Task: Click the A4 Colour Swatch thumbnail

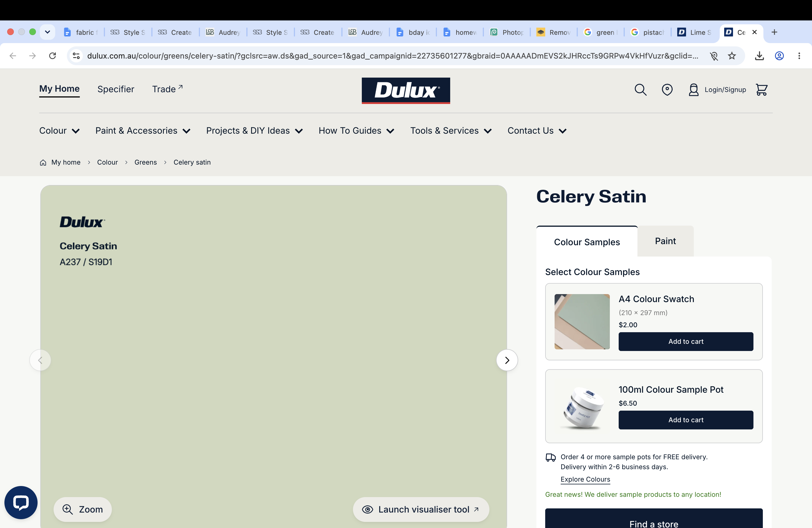Action: pyautogui.click(x=582, y=322)
